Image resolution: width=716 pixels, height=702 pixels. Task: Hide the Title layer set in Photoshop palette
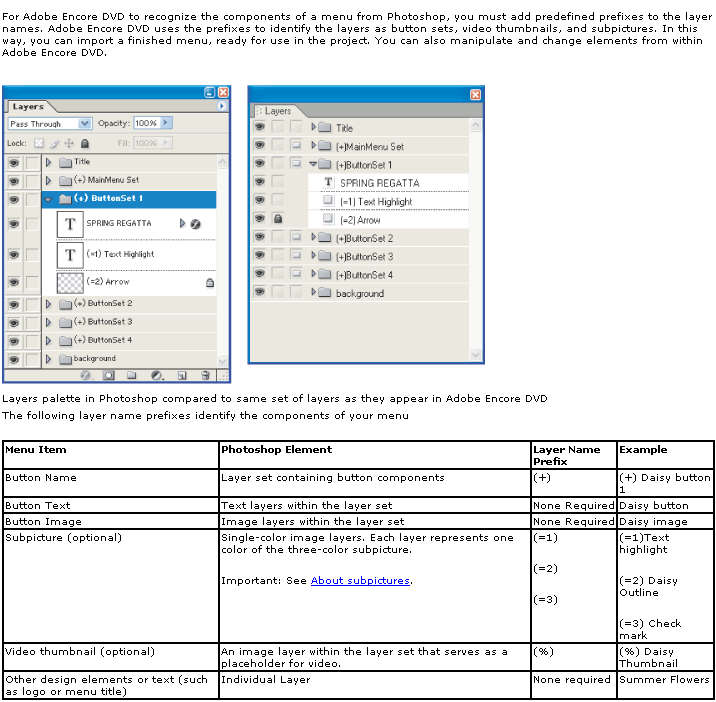click(14, 163)
